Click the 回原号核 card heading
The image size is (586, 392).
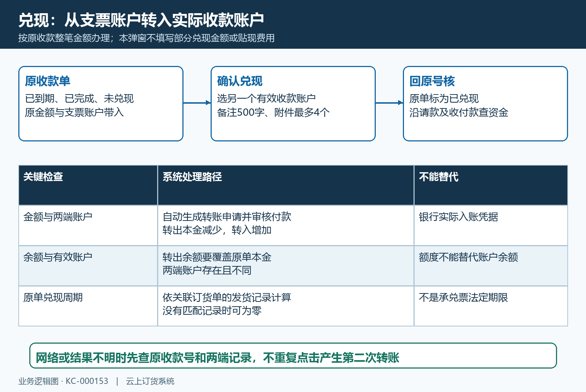click(x=432, y=81)
